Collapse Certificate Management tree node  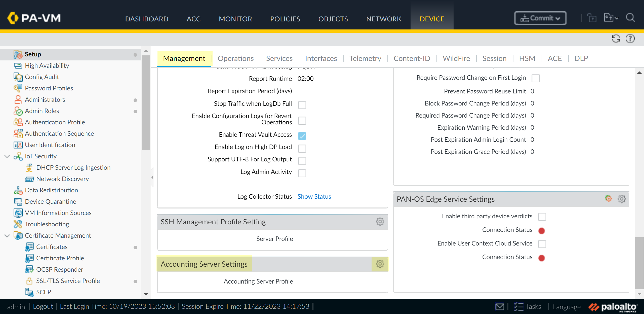7,236
